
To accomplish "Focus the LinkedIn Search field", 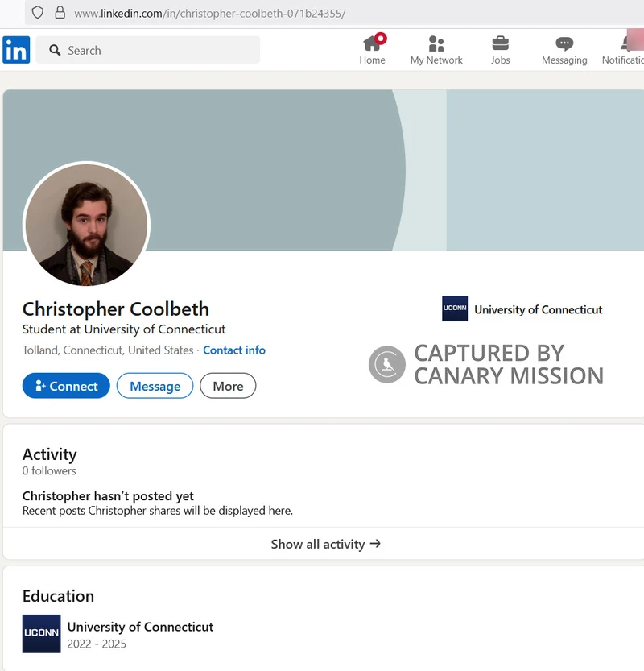I will tap(148, 50).
